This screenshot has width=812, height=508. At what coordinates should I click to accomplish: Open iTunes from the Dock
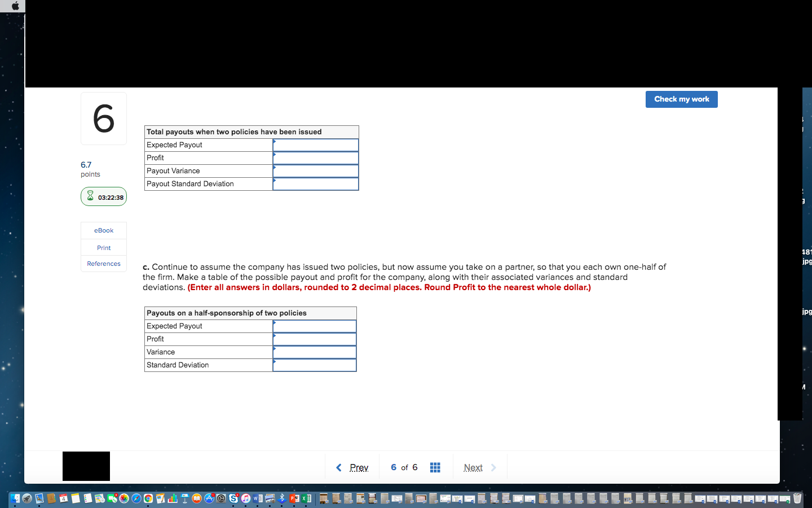pos(245,498)
